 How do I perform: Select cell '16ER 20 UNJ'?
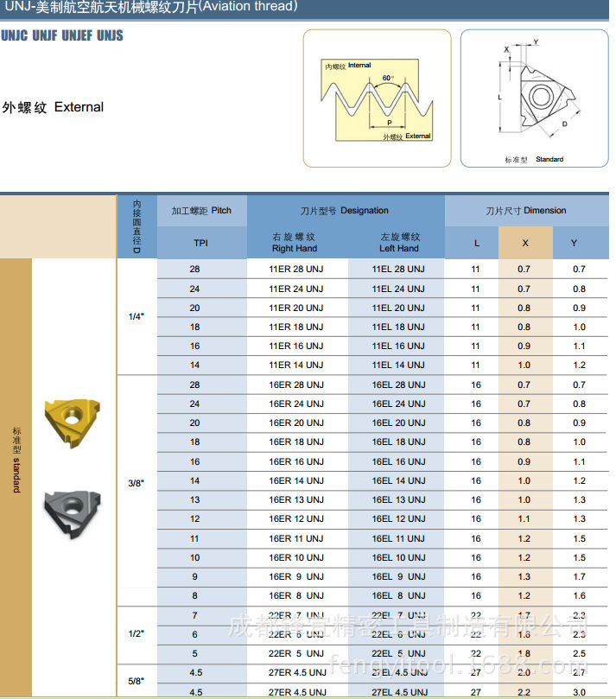pyautogui.click(x=296, y=423)
